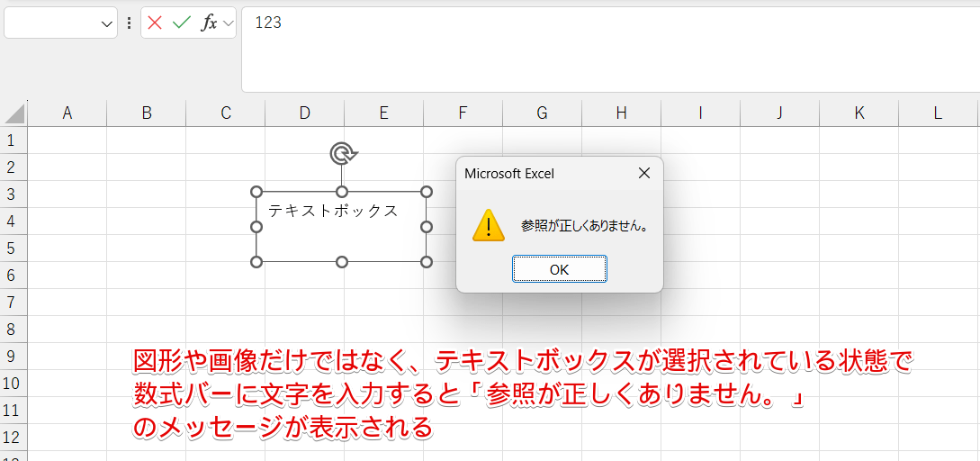This screenshot has width=980, height=461.
Task: Select row 2 header
Action: pyautogui.click(x=12, y=167)
